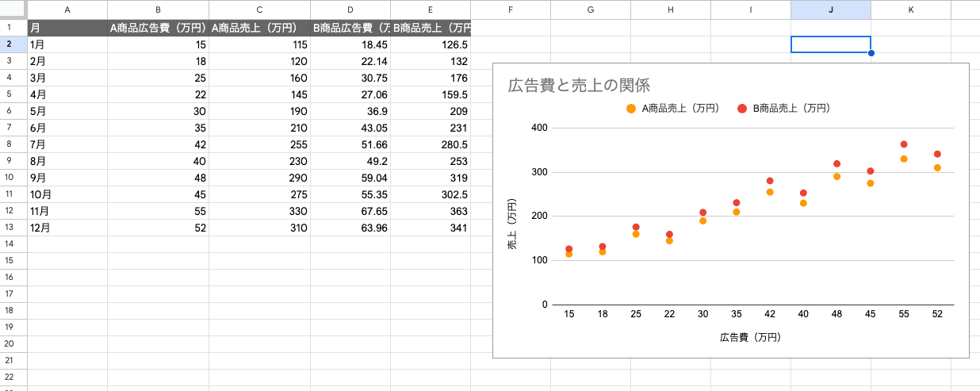Click the 400 label on vertical axis

[x=538, y=128]
